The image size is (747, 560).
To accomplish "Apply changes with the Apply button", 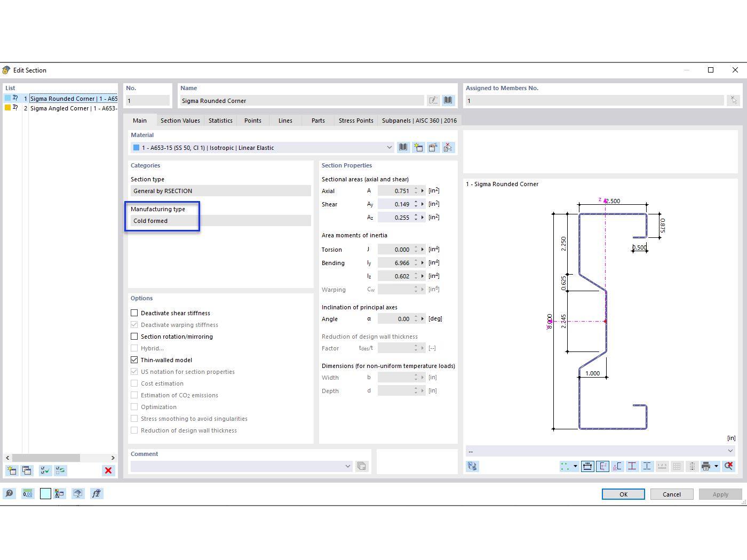I will point(720,494).
